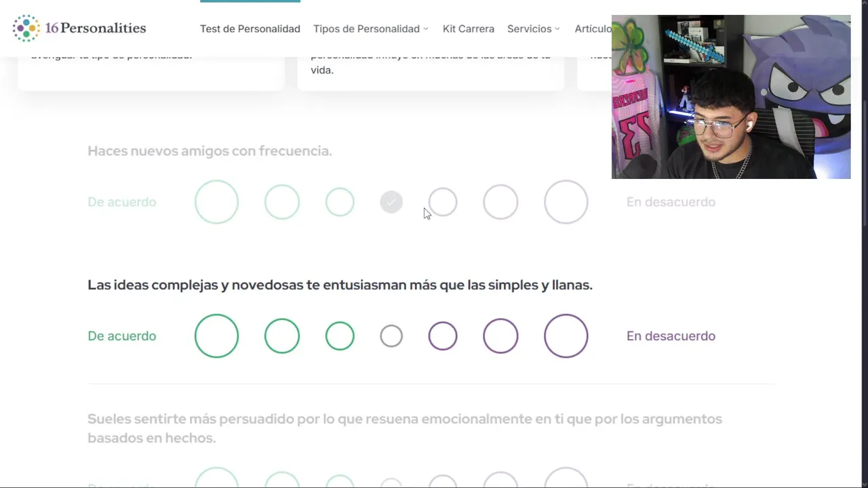Choose strongest agree for 'ideas complejas' question

coord(216,336)
